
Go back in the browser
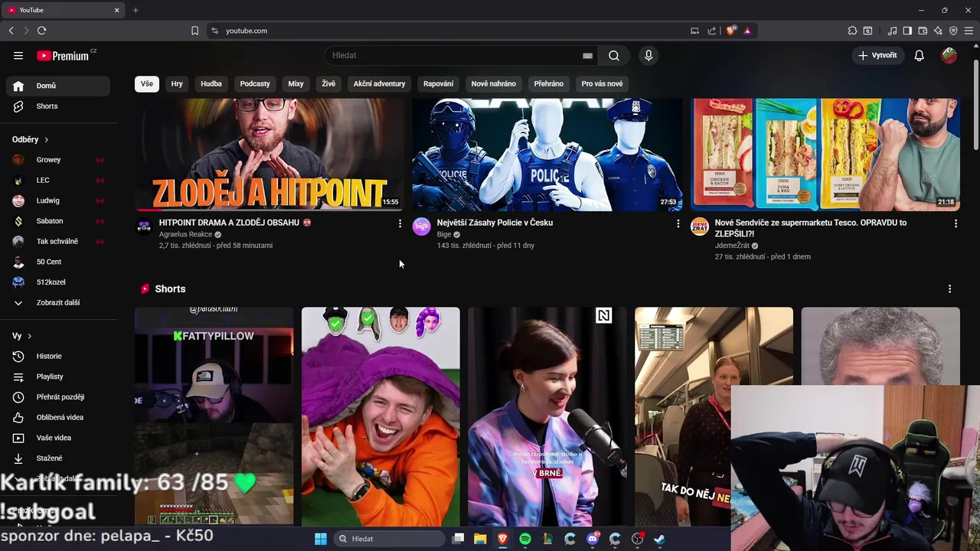[11, 31]
